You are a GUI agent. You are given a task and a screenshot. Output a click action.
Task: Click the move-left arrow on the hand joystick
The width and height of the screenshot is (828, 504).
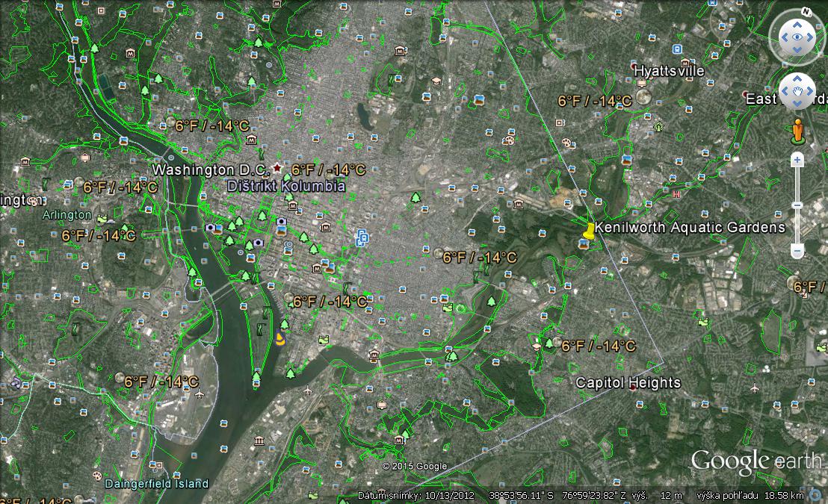click(783, 91)
